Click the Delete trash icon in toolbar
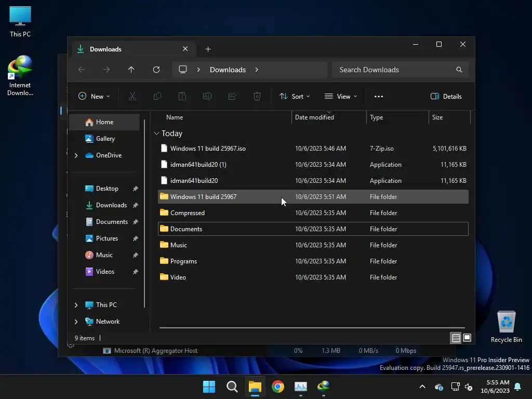 (x=257, y=96)
